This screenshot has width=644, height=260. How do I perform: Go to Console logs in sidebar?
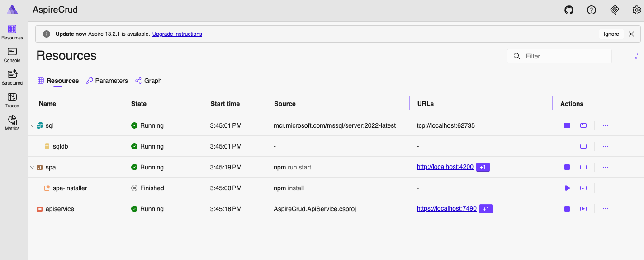(x=12, y=55)
